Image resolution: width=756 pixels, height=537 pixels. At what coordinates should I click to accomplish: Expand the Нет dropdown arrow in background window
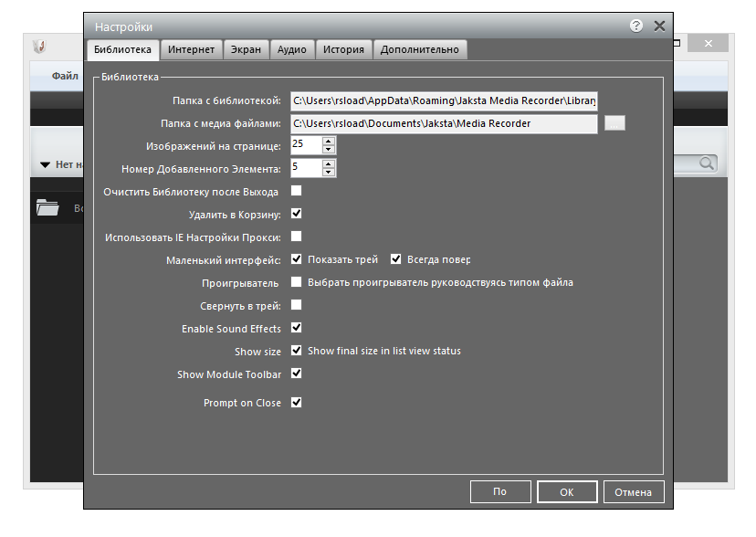pyautogui.click(x=45, y=165)
